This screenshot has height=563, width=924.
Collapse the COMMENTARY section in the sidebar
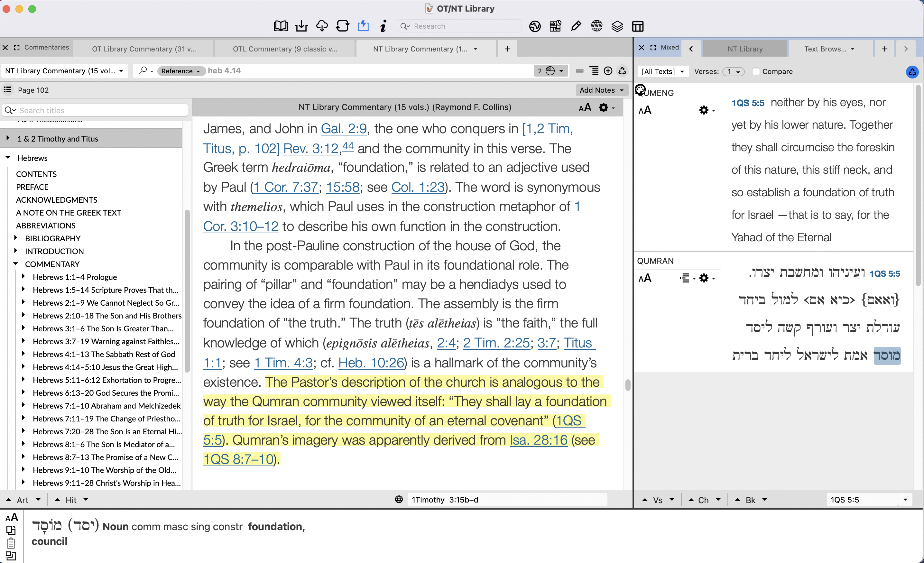tap(16, 264)
